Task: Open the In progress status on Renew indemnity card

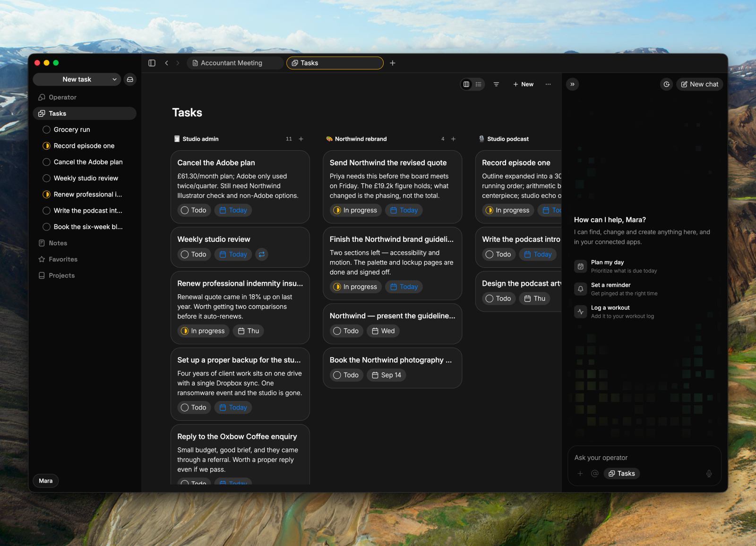Action: coord(204,331)
